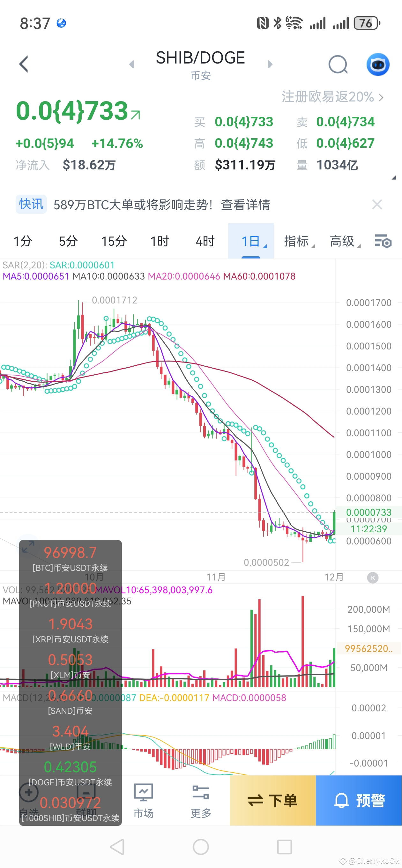Open DOGE 0.42305 floating ticker

(70, 773)
